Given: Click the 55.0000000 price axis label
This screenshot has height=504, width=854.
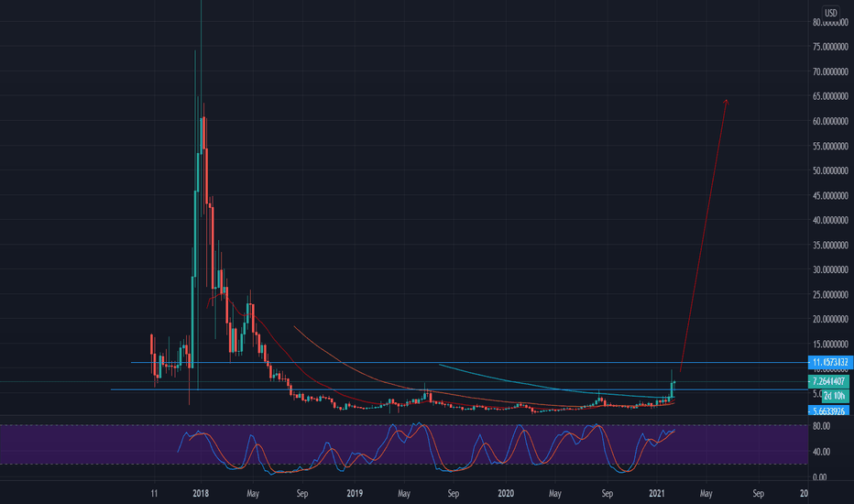Looking at the screenshot, I should coord(830,146).
